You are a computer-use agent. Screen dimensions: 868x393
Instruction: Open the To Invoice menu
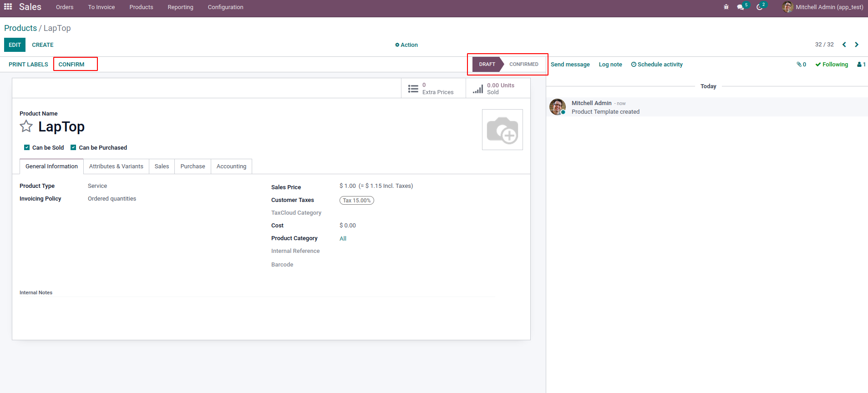(x=102, y=7)
